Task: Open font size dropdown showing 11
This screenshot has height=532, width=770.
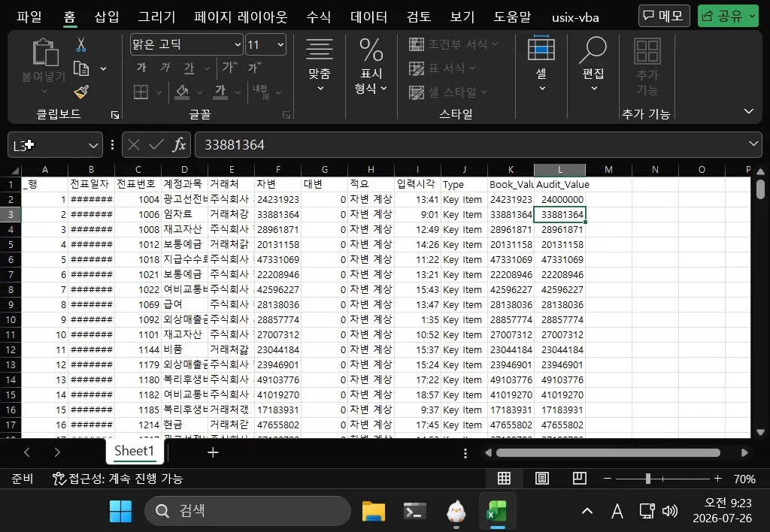Action: [x=280, y=44]
